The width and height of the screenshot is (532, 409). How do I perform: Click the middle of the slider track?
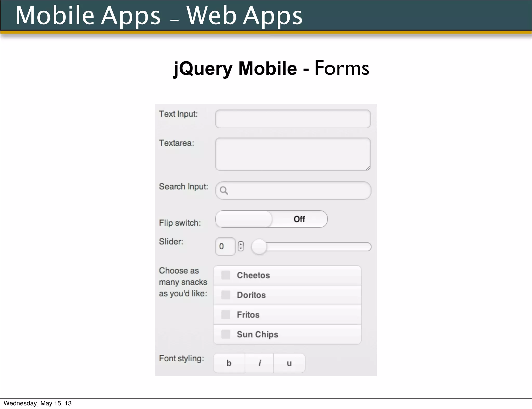click(x=318, y=247)
